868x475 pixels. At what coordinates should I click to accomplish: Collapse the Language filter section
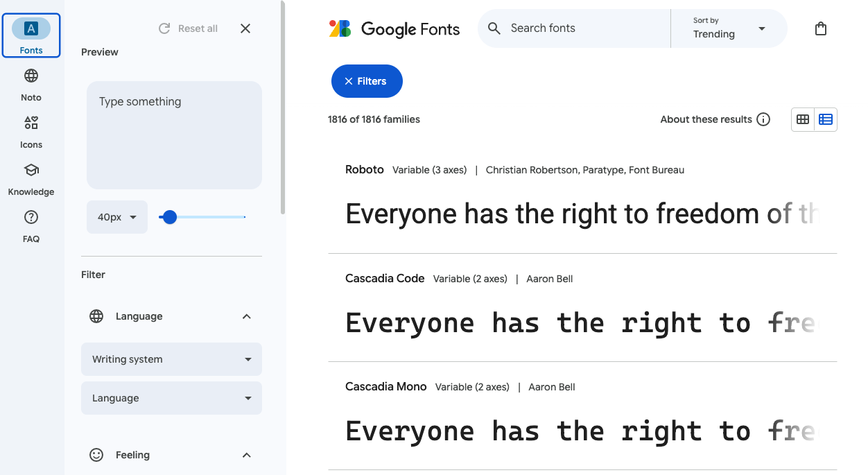tap(246, 316)
